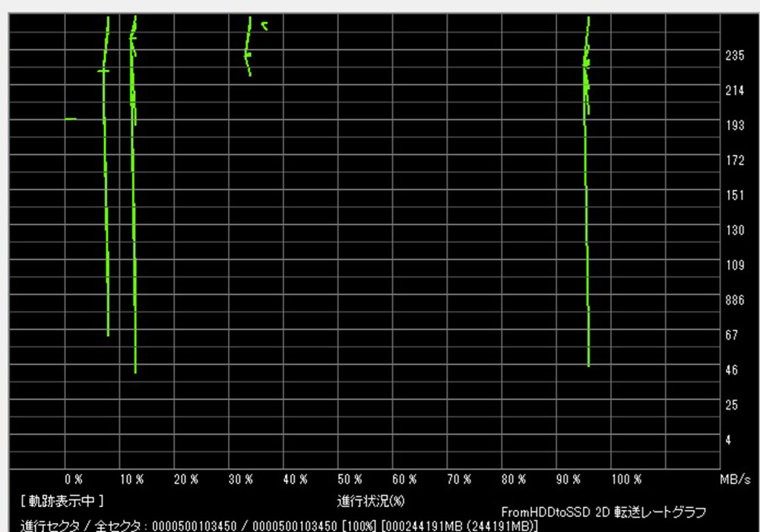This screenshot has height=532, width=760.
Task: Click the green trace line above 90 %
Action: click(x=587, y=228)
